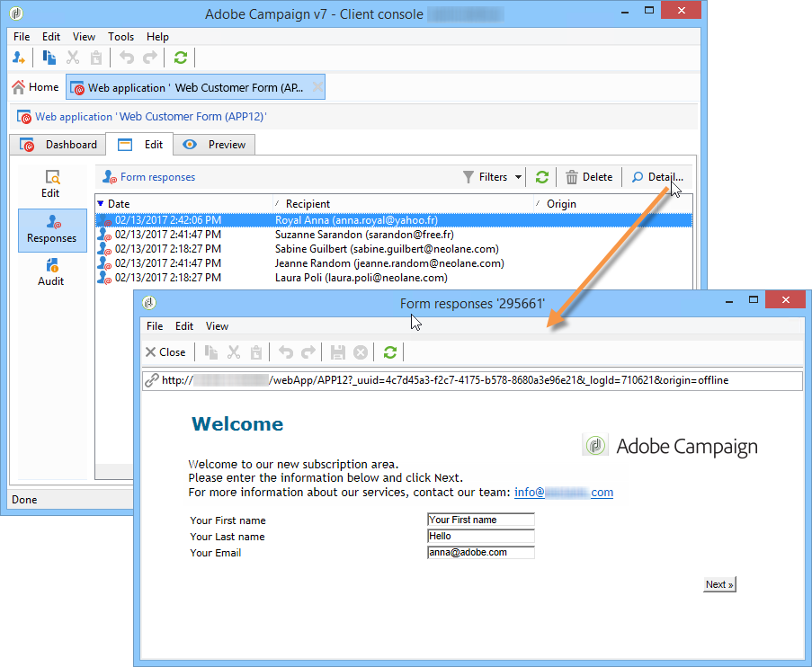Click the Adobe Campaign logo in the form
Screen dimensions: 812x667
coord(670,446)
